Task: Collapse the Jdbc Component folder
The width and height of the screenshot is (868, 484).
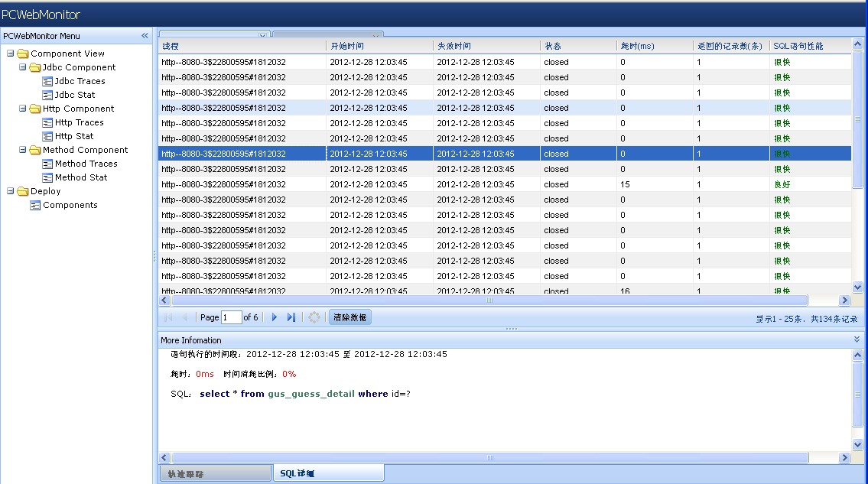Action: tap(23, 67)
